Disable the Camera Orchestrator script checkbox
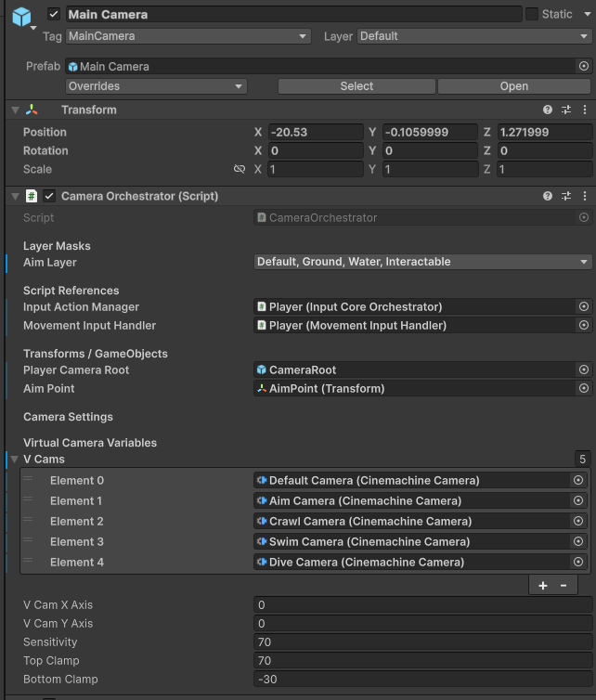This screenshot has width=596, height=700. pos(49,197)
